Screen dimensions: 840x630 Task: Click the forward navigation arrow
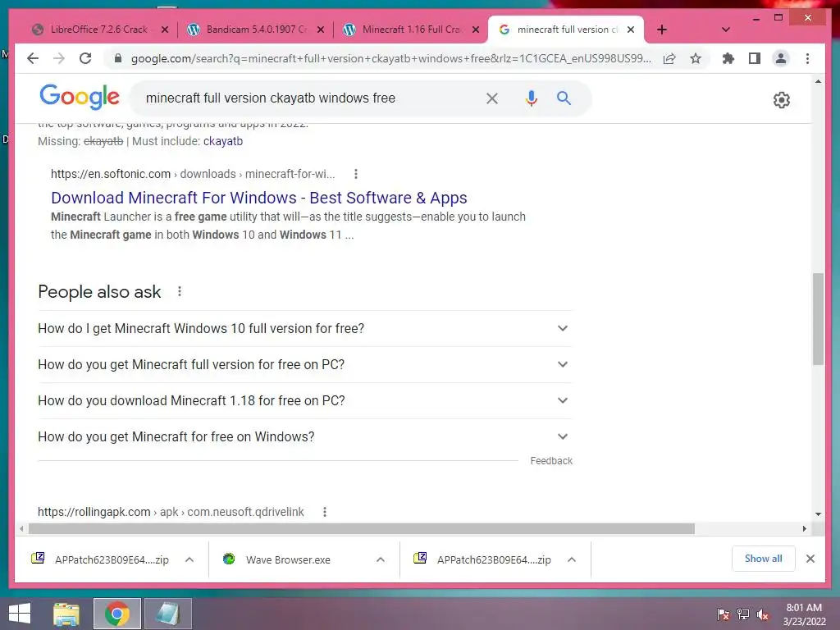coord(59,58)
